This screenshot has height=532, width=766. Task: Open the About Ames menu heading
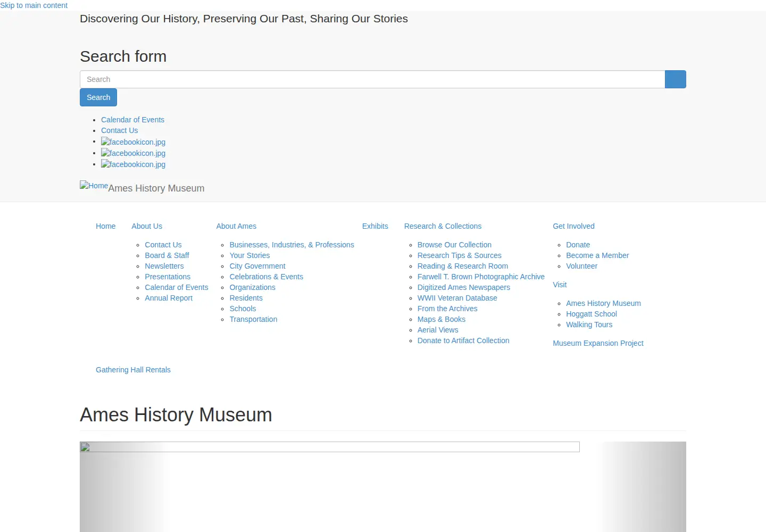236,226
